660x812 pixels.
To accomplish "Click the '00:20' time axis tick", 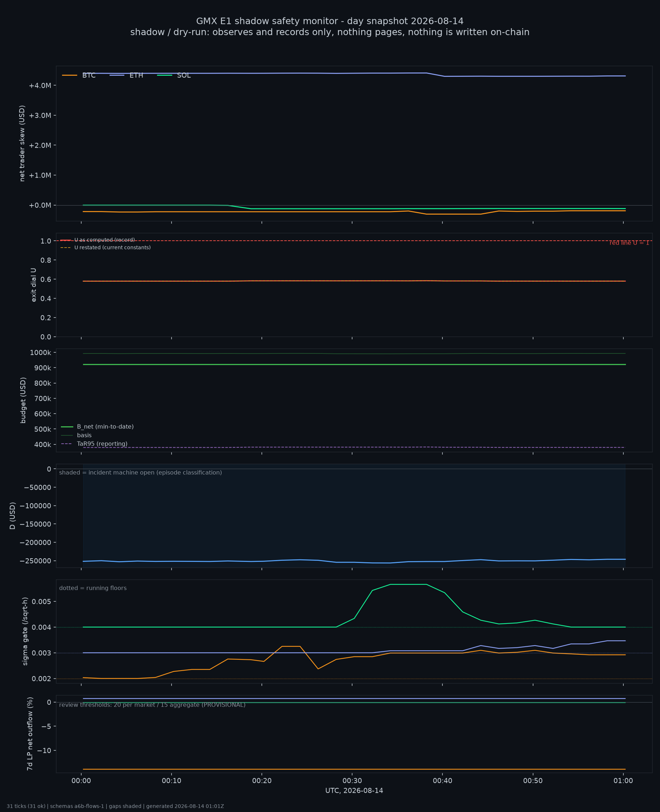I will [262, 781].
